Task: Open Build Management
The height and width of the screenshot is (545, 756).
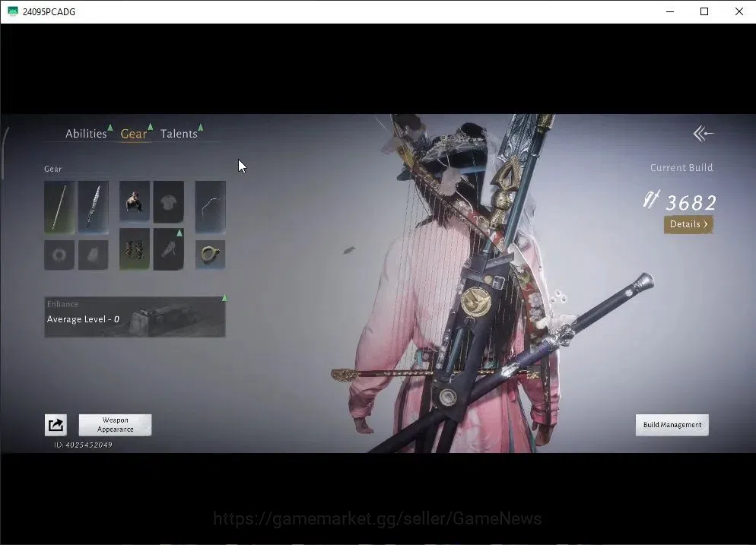Action: pyautogui.click(x=672, y=425)
